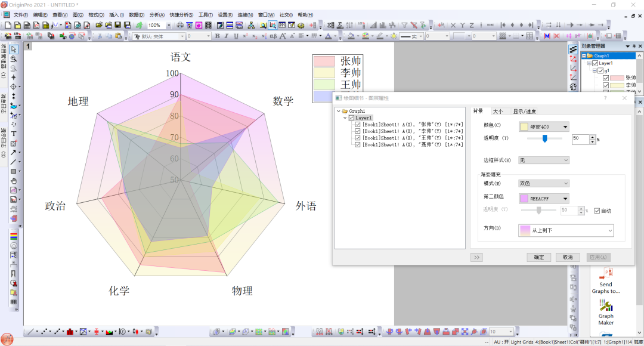
Task: Click the column plot icon in bottom toolbar
Action: [70, 332]
